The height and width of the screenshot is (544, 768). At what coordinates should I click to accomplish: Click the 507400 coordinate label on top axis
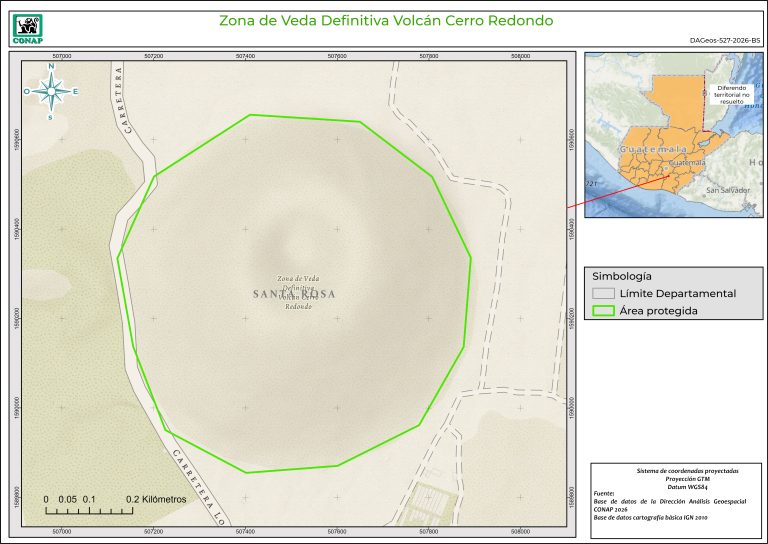pyautogui.click(x=245, y=56)
